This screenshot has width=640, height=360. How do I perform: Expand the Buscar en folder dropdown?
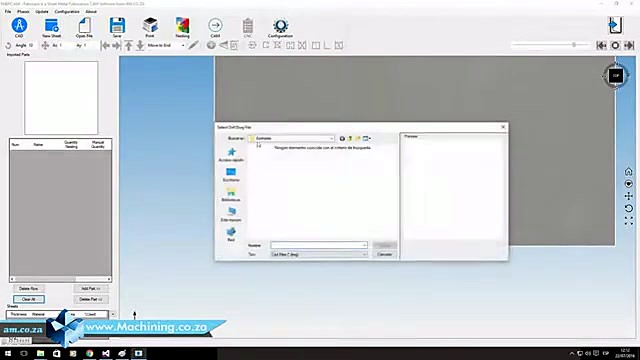pyautogui.click(x=331, y=138)
